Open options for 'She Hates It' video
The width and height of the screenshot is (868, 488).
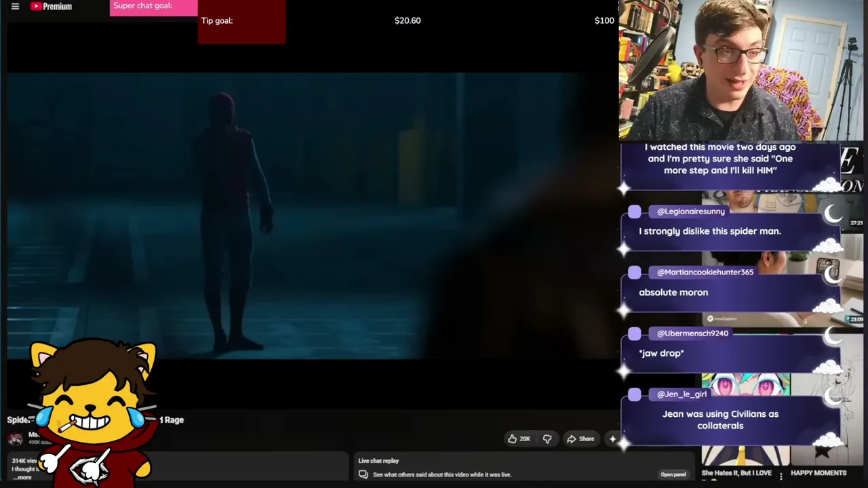781,476
